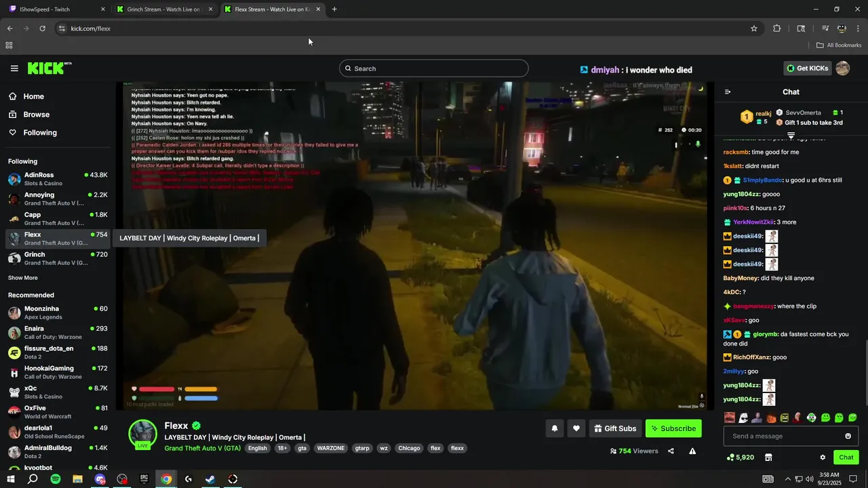Toggle the stream microphone indicator icon

point(698,144)
